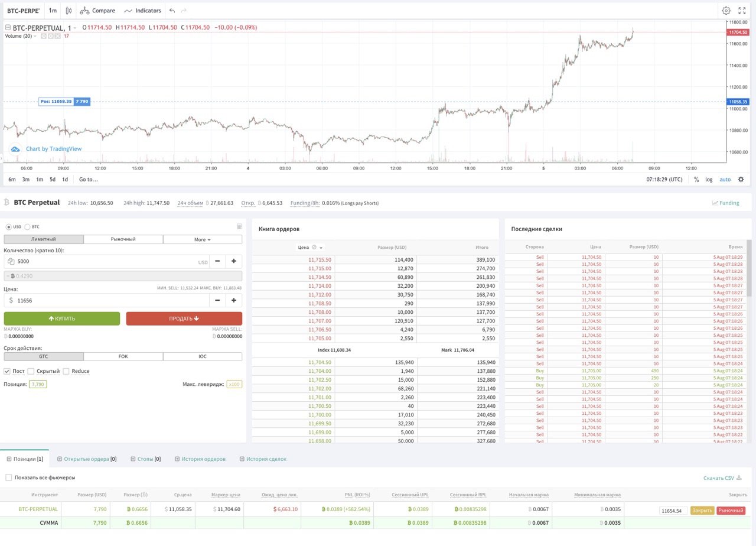Set chart range to 1d
The image size is (756, 546).
tap(65, 180)
